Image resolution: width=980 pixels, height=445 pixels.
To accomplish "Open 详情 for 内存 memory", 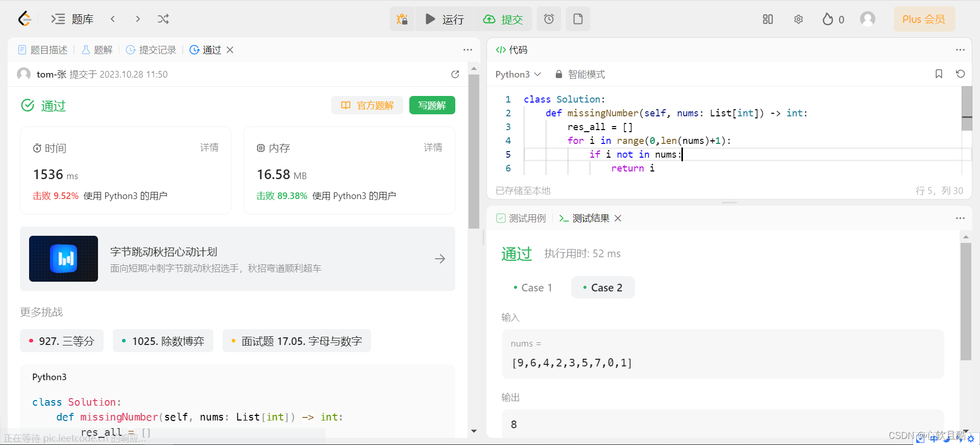I will [433, 147].
